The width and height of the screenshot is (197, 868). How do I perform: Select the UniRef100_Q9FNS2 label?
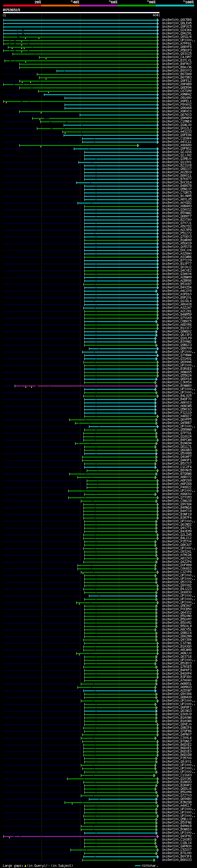177,149
